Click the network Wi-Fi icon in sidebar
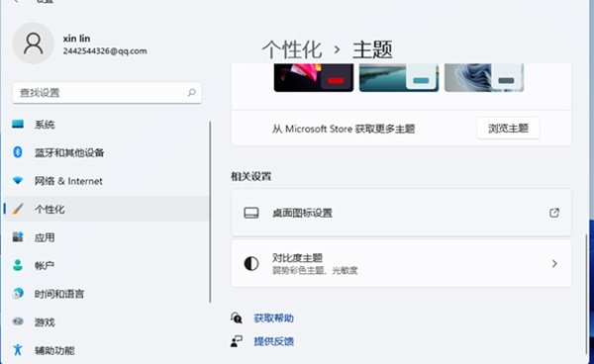This screenshot has width=594, height=364. pos(18,180)
